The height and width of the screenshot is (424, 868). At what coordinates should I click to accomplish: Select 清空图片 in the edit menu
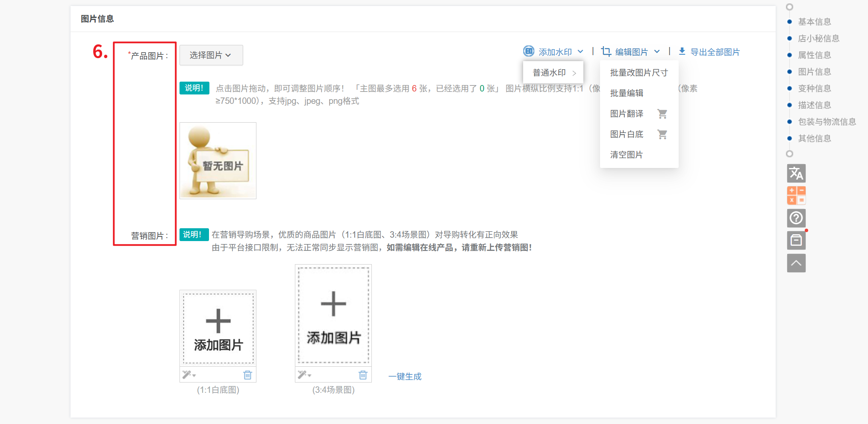coord(626,155)
